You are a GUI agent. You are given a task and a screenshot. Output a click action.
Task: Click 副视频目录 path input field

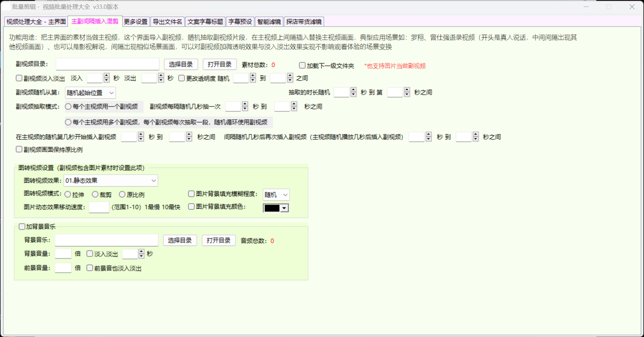[x=107, y=64]
